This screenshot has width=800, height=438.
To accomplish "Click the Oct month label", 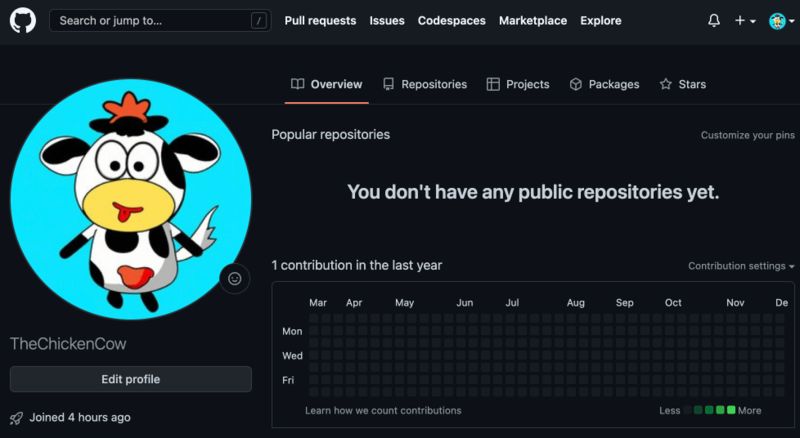I will coord(673,303).
